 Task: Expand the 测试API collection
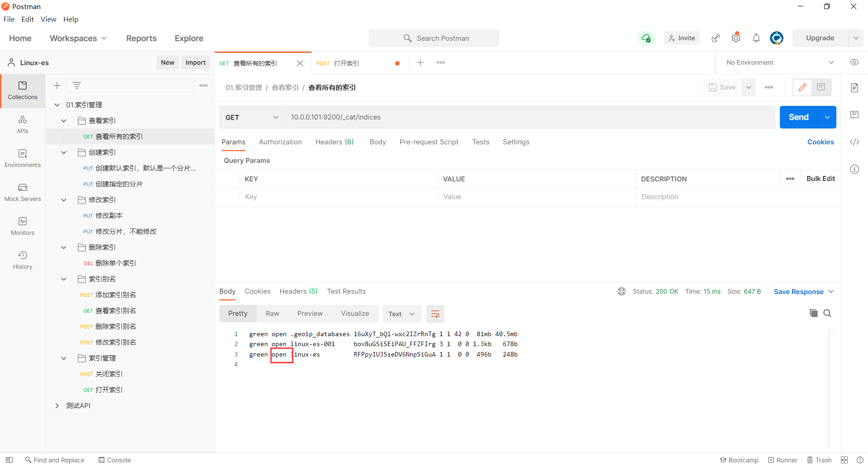click(57, 406)
